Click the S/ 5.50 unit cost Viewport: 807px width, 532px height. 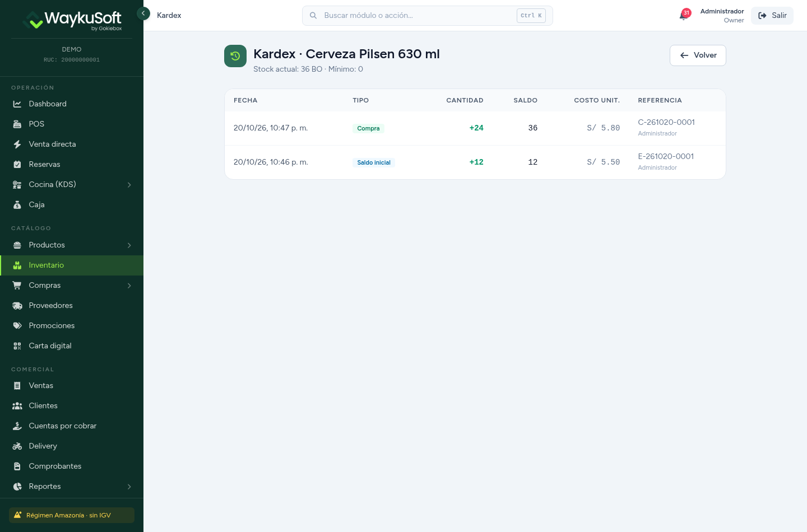(x=604, y=162)
